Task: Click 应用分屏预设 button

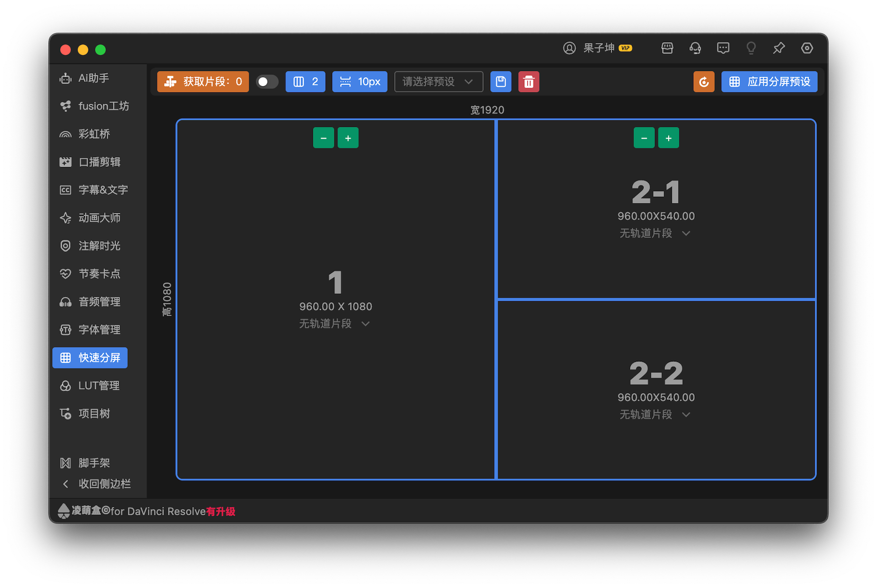Action: 769,82
